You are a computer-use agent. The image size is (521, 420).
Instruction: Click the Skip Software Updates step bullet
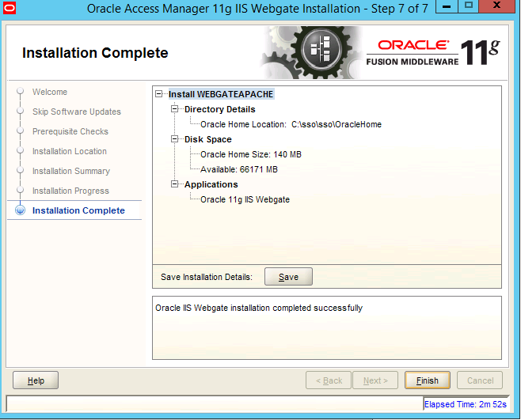point(21,111)
